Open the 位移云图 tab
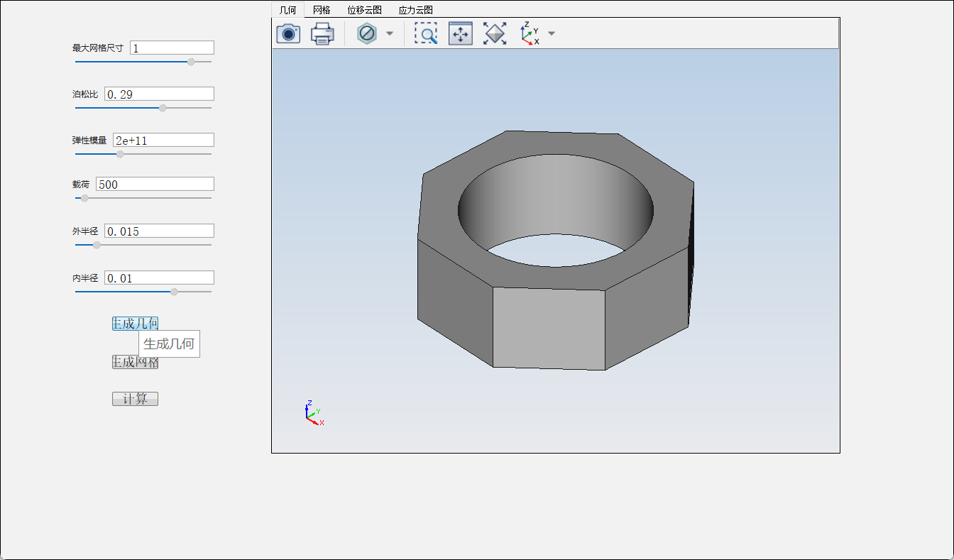Screen dimensions: 954x560 click(x=365, y=10)
